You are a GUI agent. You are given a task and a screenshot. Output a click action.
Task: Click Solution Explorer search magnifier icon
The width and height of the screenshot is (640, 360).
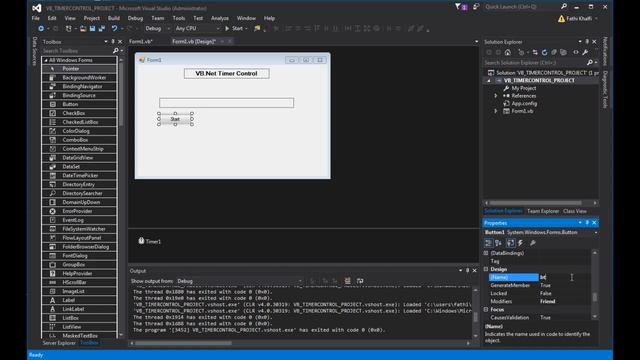[589, 62]
